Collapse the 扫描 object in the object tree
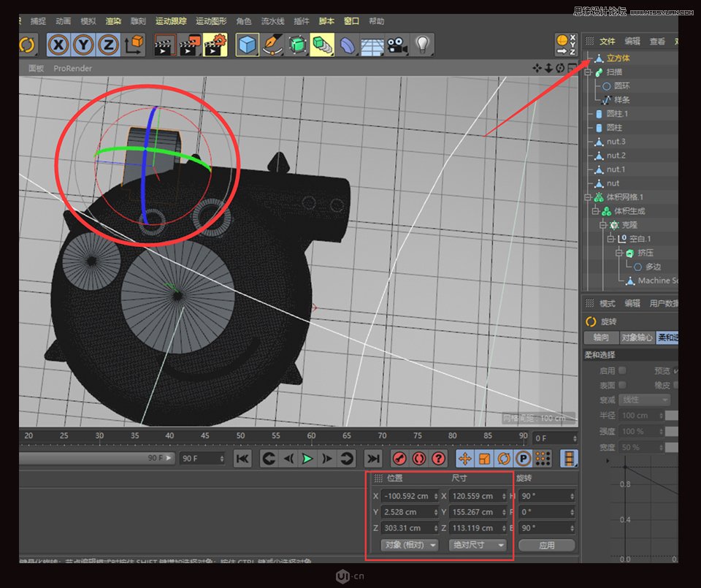The width and height of the screenshot is (701, 588). pos(589,72)
